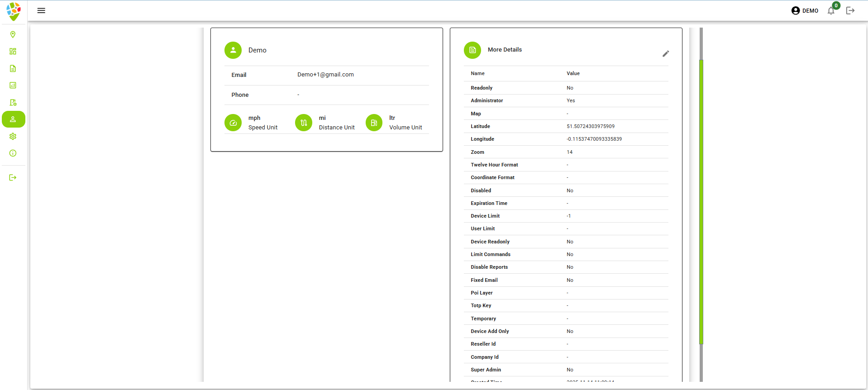Click the DEMO user account button
Image resolution: width=868 pixels, height=390 pixels.
tap(805, 10)
